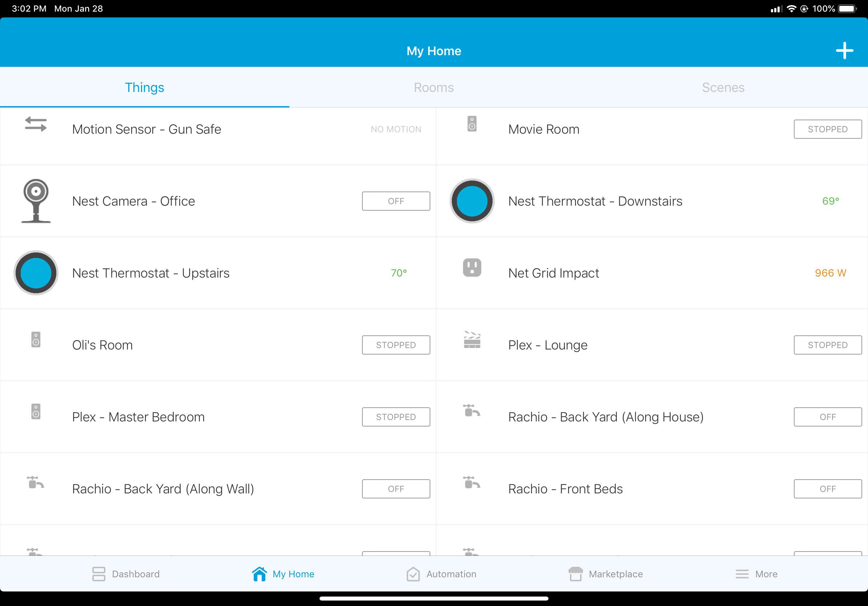The image size is (868, 606).
Task: Tap the Rachio - Front Beds faucet icon
Action: 472,482
